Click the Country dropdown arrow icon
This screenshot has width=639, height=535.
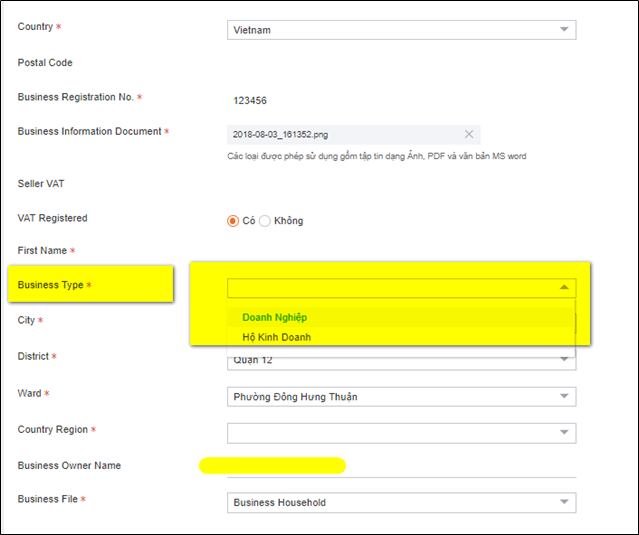coord(564,30)
